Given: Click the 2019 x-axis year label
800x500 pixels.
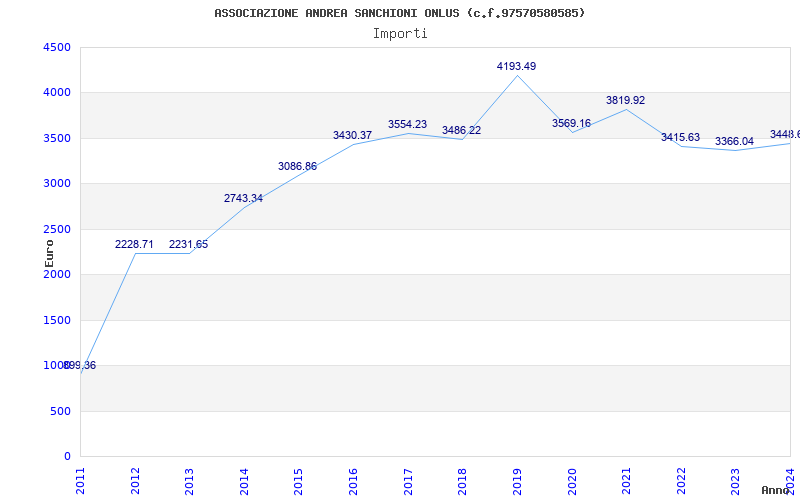Looking at the screenshot, I should click(517, 481).
